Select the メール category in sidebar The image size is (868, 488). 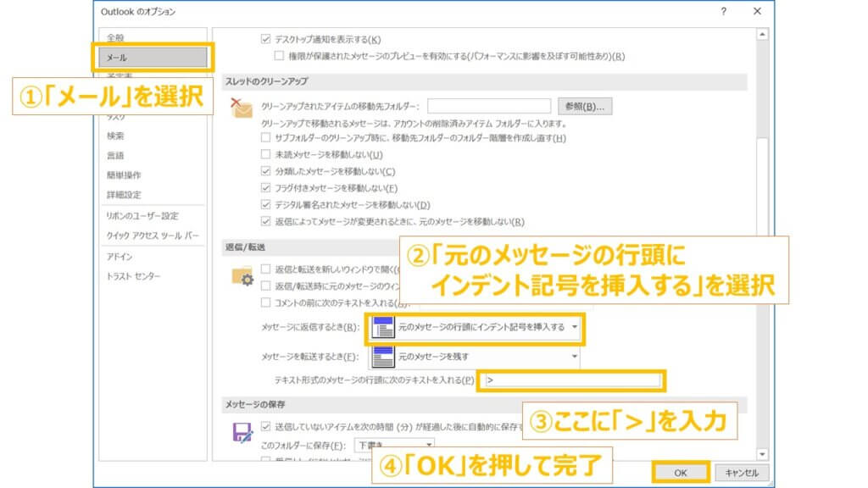pyautogui.click(x=153, y=58)
